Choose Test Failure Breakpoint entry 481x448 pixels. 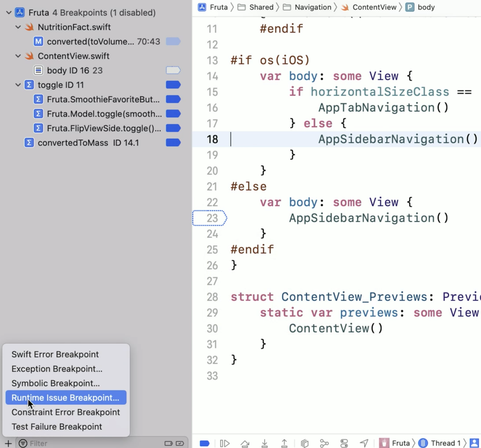66,426
